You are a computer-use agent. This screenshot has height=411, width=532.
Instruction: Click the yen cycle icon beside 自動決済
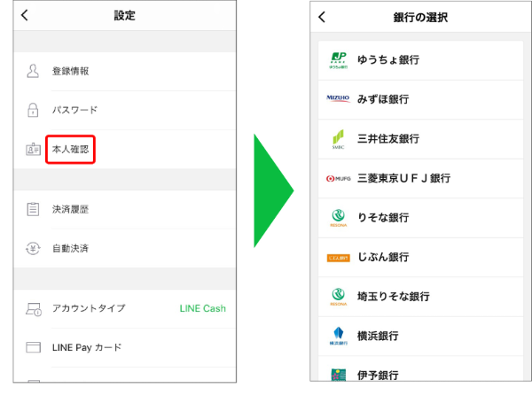point(33,248)
